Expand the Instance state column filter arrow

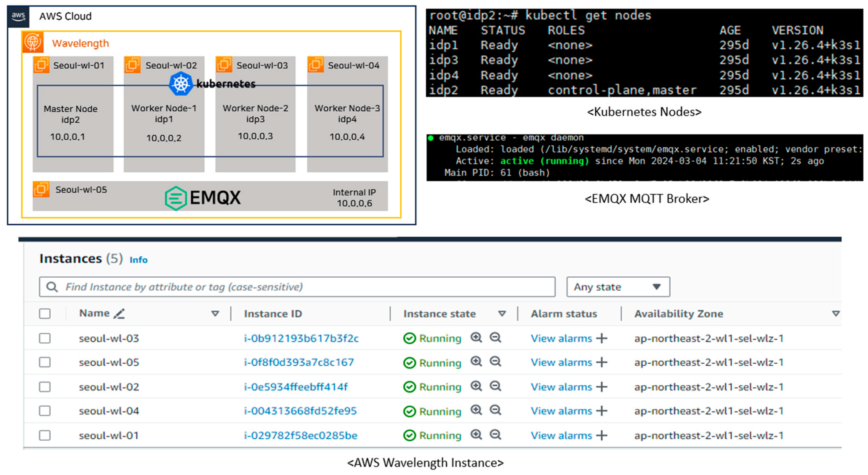[502, 313]
